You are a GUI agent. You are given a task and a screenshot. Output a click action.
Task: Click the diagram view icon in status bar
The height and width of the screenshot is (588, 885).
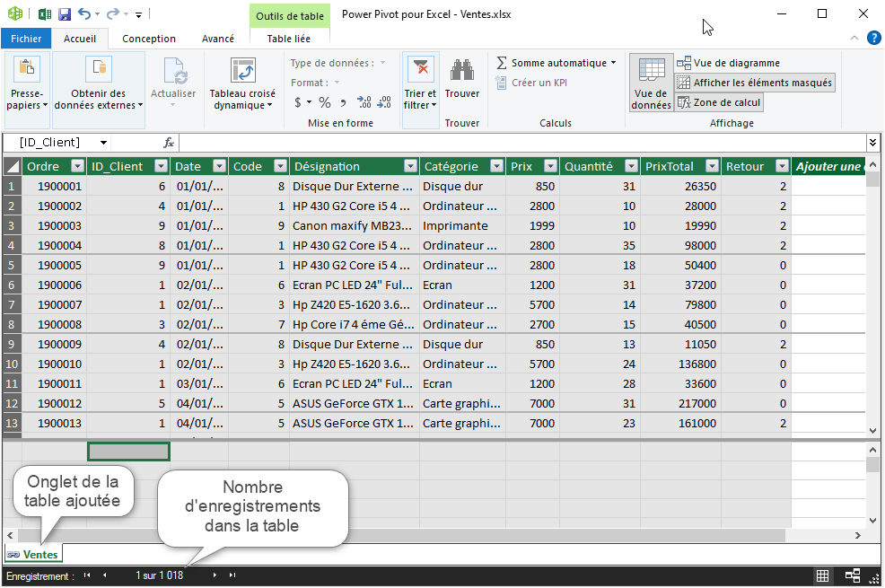coord(853,575)
